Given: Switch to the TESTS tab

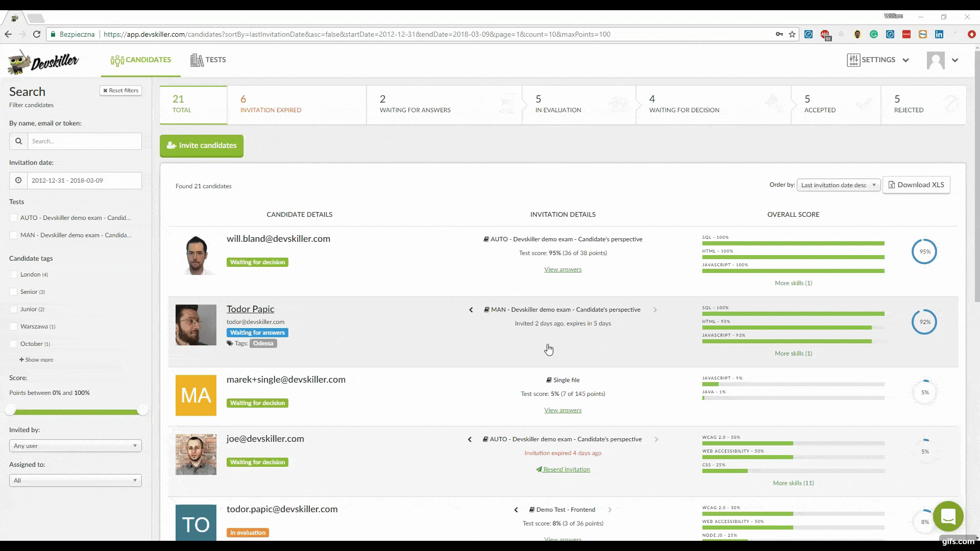Looking at the screenshot, I should (x=208, y=60).
